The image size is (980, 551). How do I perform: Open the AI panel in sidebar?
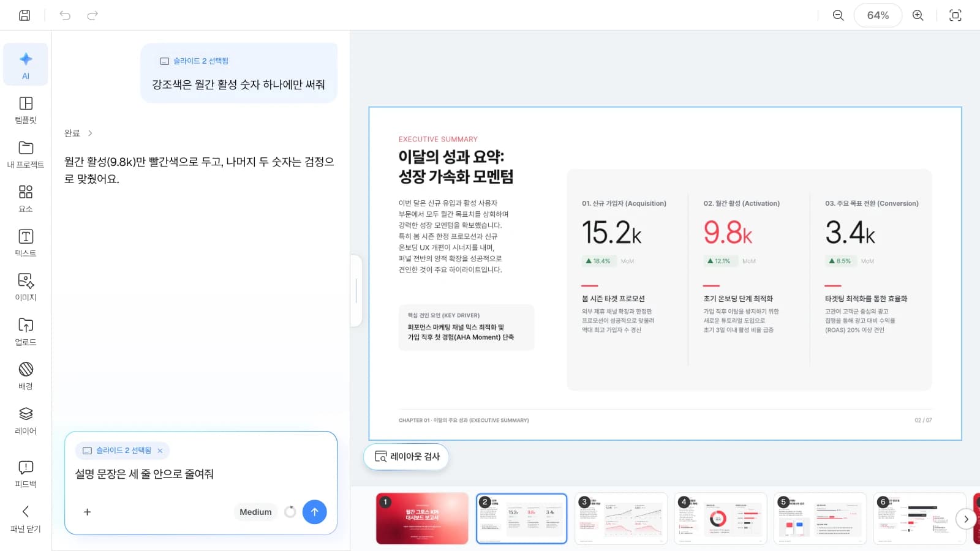pos(26,65)
